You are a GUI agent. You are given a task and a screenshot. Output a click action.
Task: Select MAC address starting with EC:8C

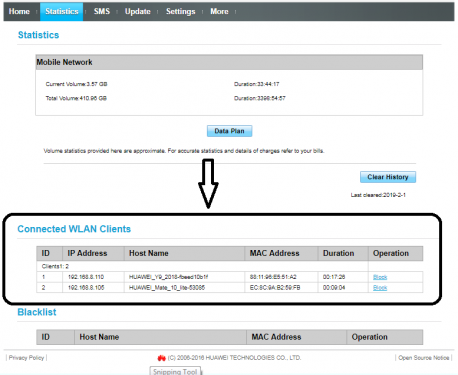pos(275,288)
